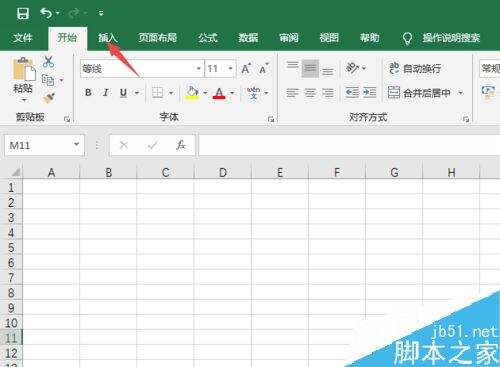Open the 等线 font name dropdown

199,69
